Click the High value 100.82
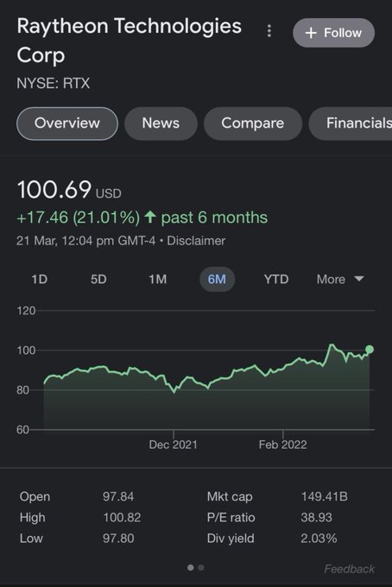The height and width of the screenshot is (587, 392). (x=122, y=518)
